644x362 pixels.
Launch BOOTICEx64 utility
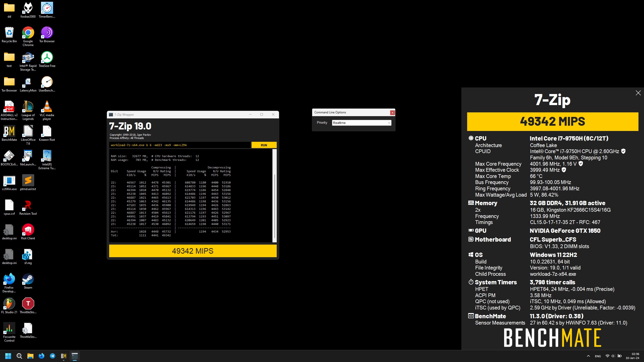click(9, 158)
